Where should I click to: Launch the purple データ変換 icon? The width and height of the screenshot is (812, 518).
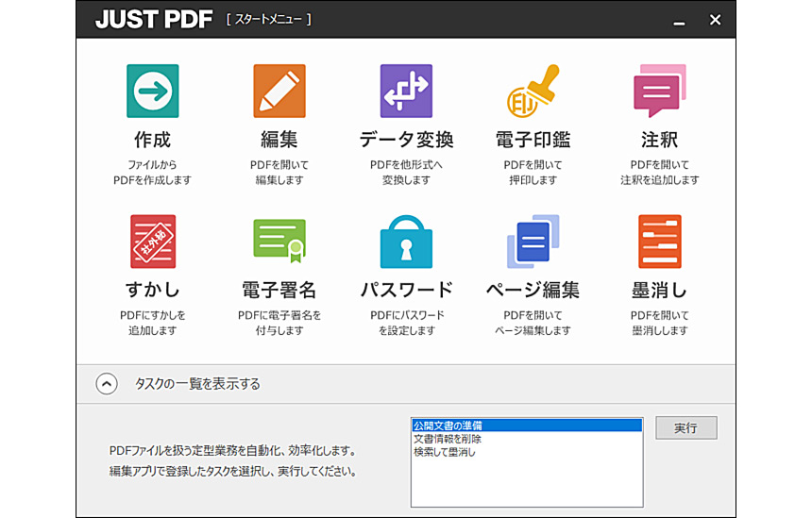[x=406, y=92]
